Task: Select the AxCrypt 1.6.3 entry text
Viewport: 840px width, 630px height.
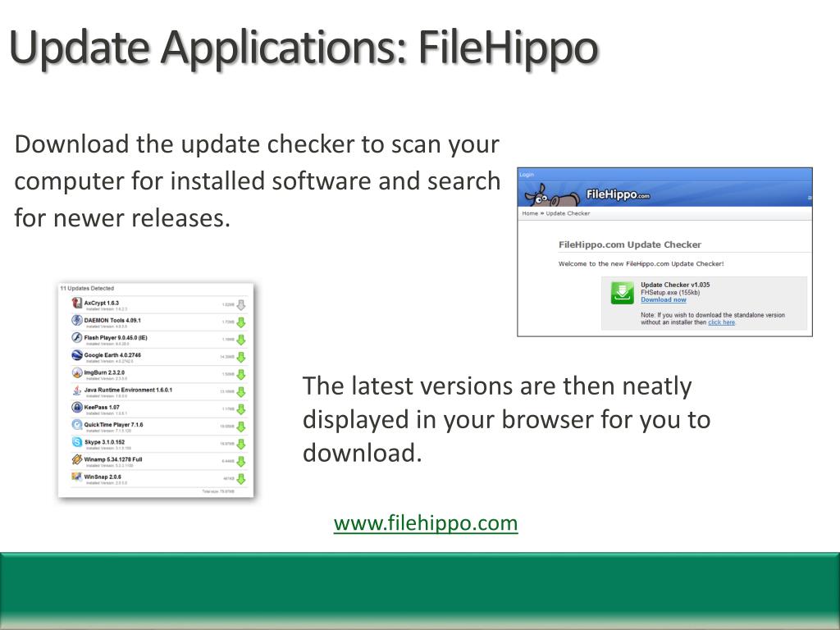Action: point(101,303)
